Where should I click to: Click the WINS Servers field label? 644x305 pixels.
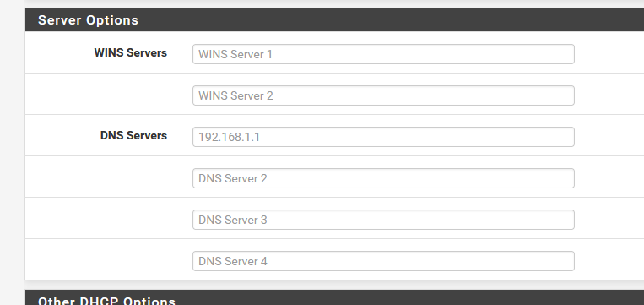pos(131,52)
